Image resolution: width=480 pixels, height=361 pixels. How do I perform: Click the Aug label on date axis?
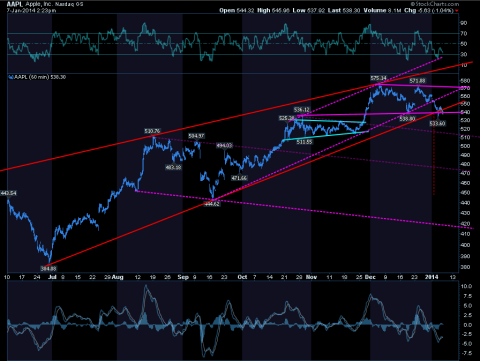[117, 277]
